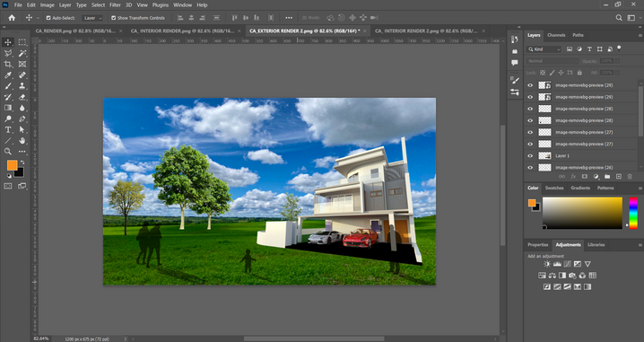
Task: Toggle the Auto-Select checkbox
Action: coord(48,18)
